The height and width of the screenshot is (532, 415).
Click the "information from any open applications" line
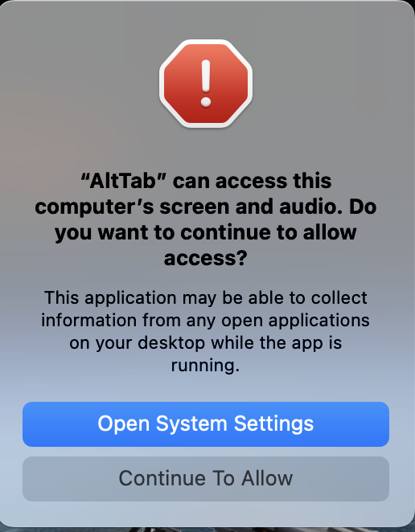coord(205,321)
